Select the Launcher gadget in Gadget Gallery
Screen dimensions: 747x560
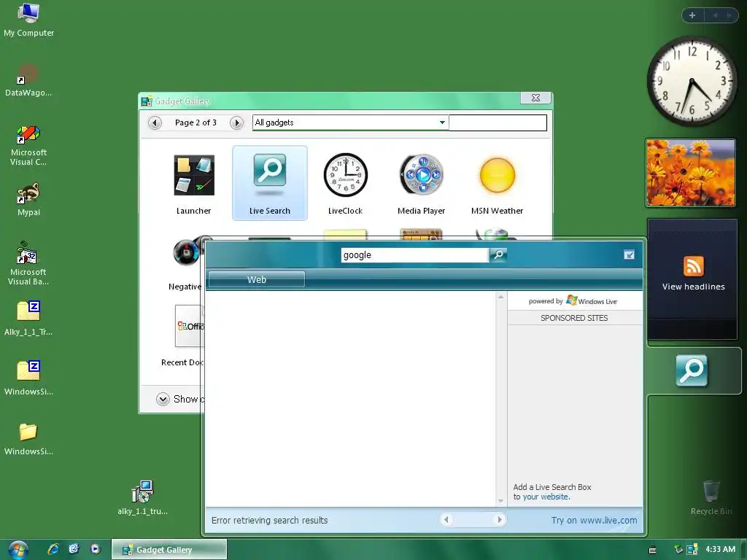click(x=194, y=184)
